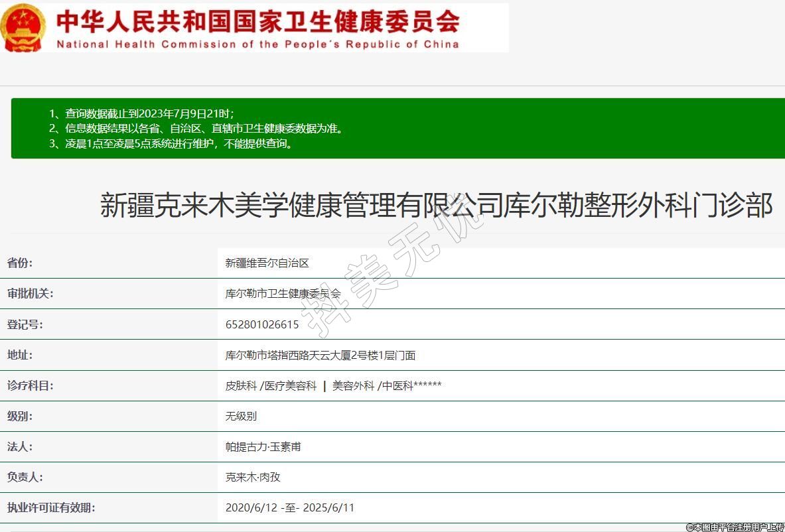Click the 中华人民共和国国家卫生健康委员会 header title

click(x=257, y=21)
